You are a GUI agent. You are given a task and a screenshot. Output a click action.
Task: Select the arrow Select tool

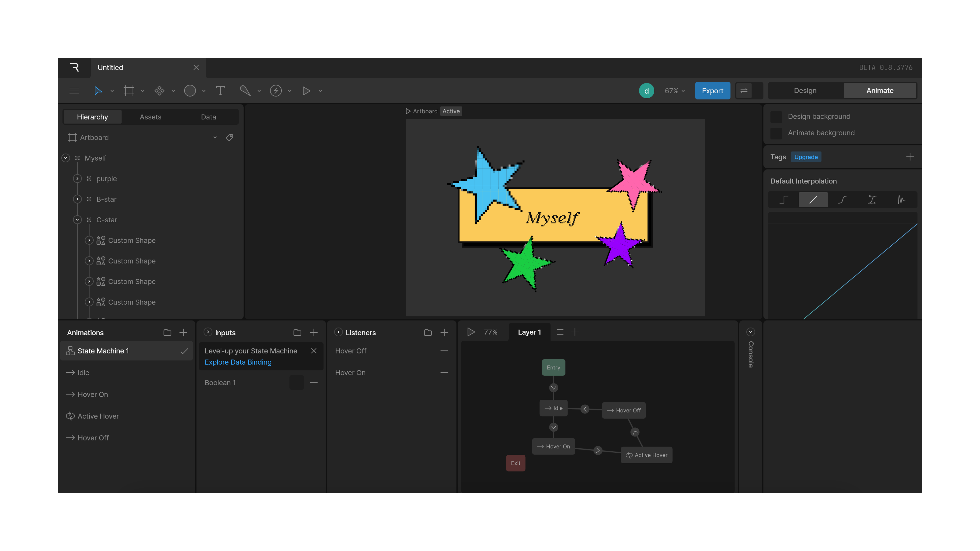click(x=98, y=91)
